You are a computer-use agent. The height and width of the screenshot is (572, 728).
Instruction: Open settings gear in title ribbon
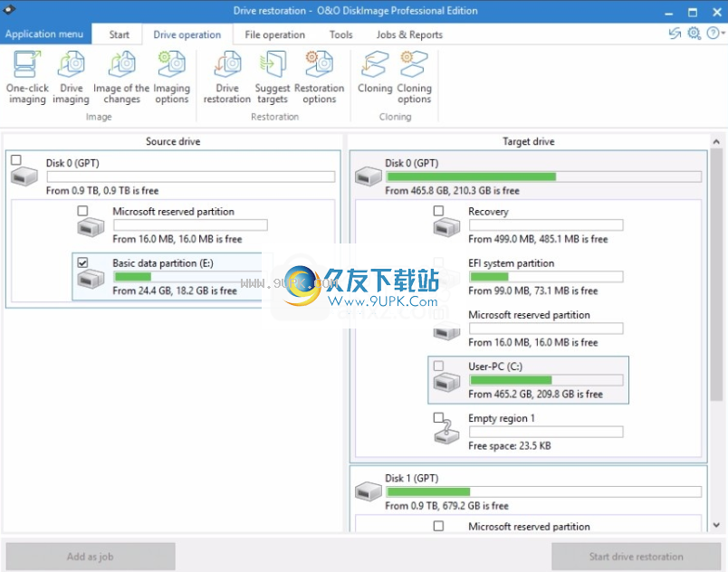click(694, 33)
